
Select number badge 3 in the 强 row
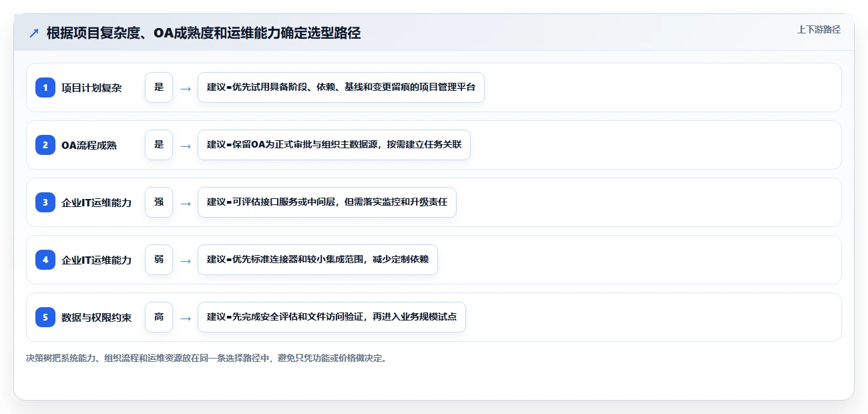pyautogui.click(x=45, y=202)
